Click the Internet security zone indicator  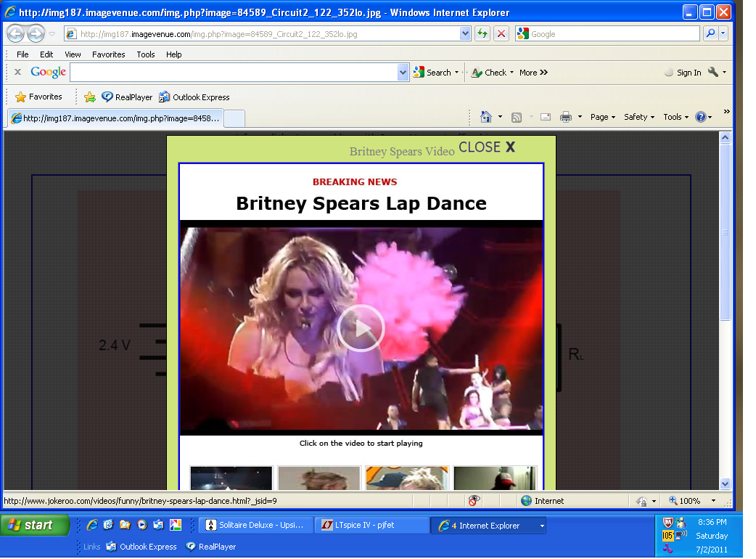(x=543, y=501)
